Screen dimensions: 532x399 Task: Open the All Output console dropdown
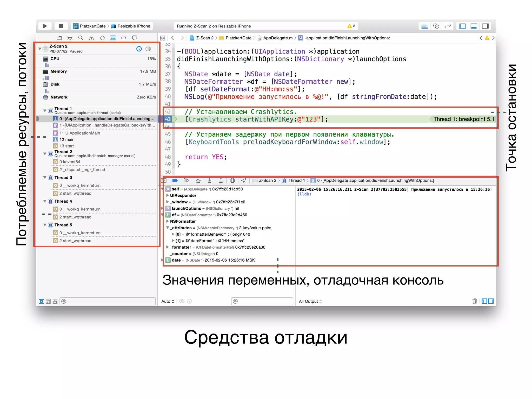coord(310,301)
